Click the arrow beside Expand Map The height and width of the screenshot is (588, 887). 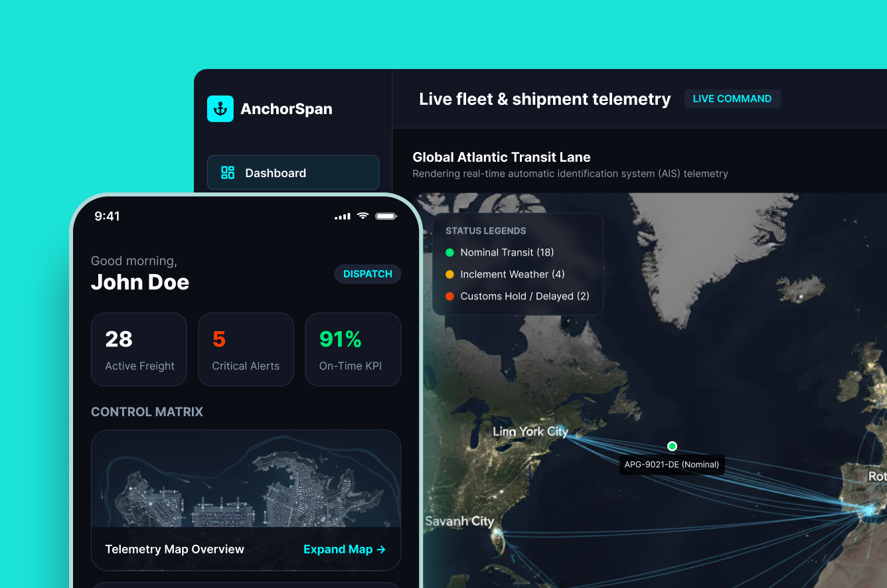381,550
